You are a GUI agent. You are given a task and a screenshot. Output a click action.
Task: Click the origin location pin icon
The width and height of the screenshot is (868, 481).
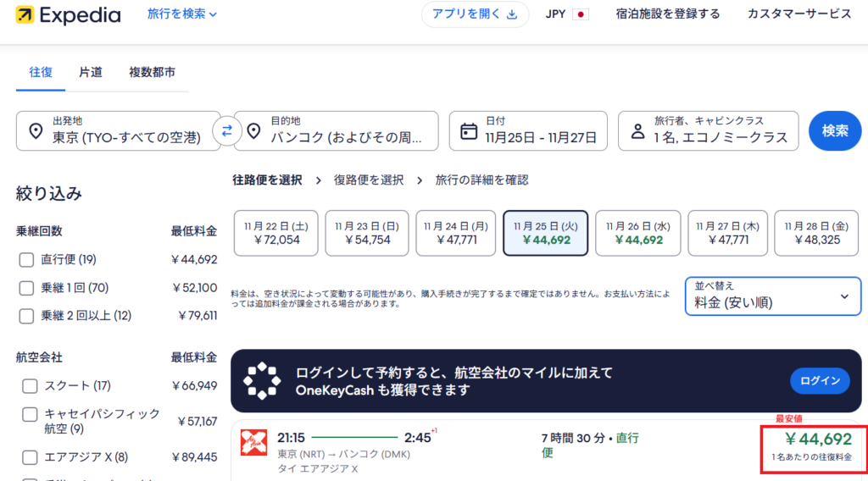pos(36,131)
